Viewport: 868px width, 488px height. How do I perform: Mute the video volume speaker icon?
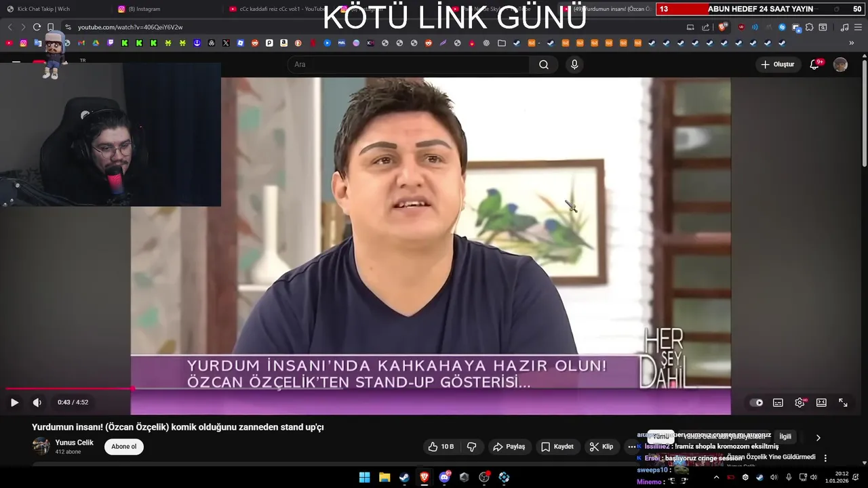click(37, 403)
